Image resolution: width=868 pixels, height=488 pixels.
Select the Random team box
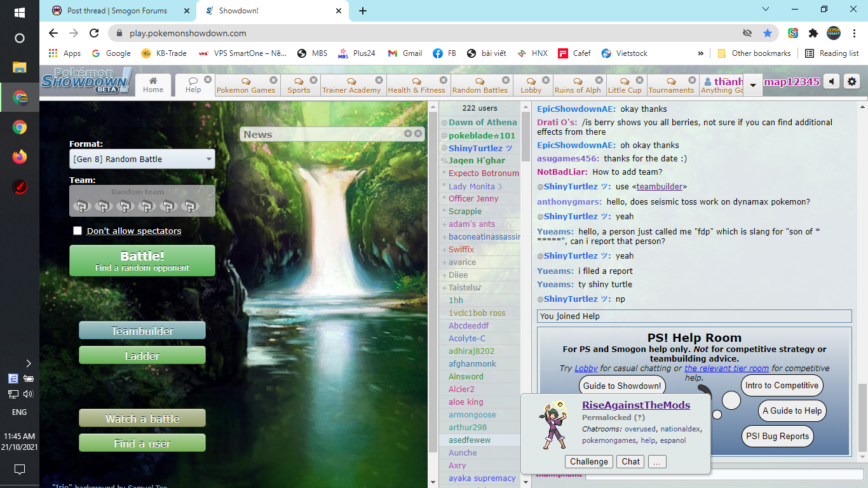click(x=142, y=201)
